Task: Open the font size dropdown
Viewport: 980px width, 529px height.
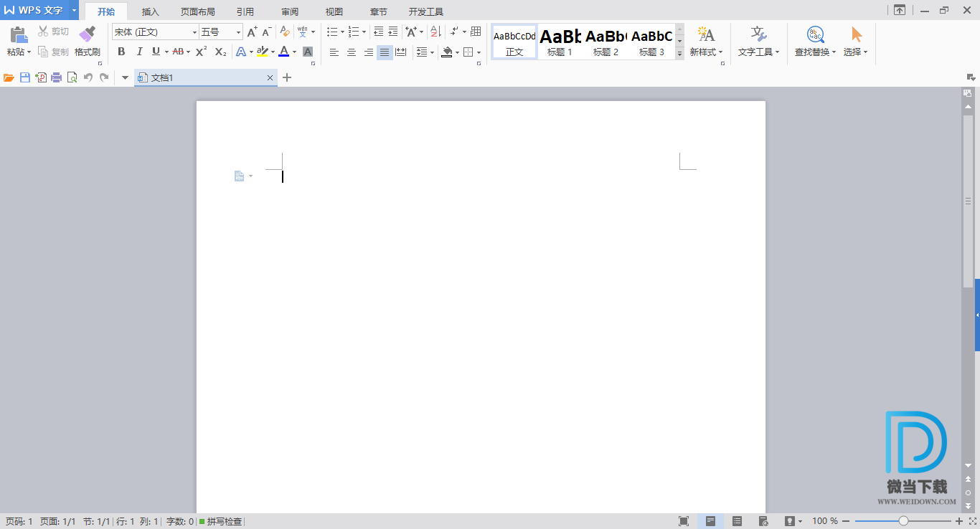Action: 239,32
